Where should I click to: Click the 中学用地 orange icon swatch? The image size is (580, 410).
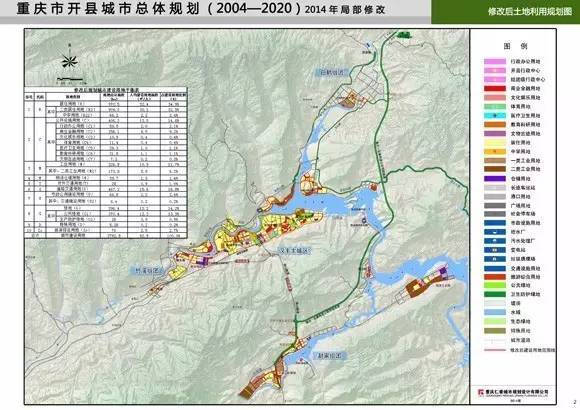(x=495, y=151)
